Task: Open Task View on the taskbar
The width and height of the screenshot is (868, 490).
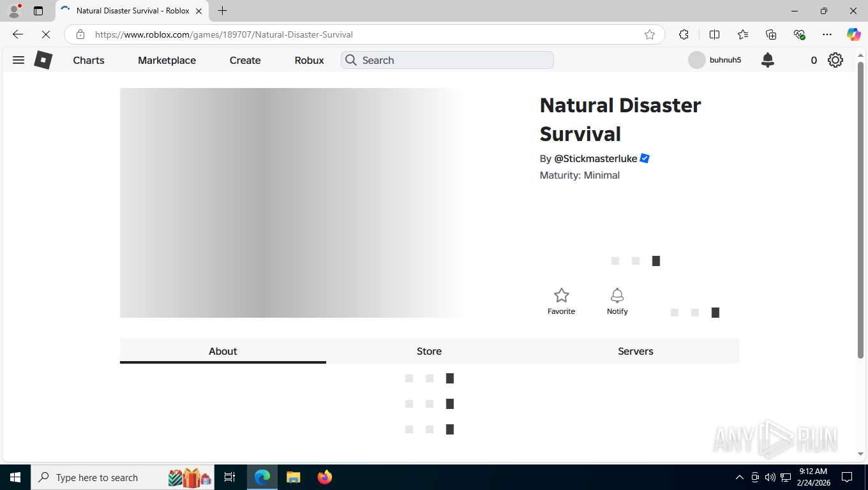Action: 230,477
